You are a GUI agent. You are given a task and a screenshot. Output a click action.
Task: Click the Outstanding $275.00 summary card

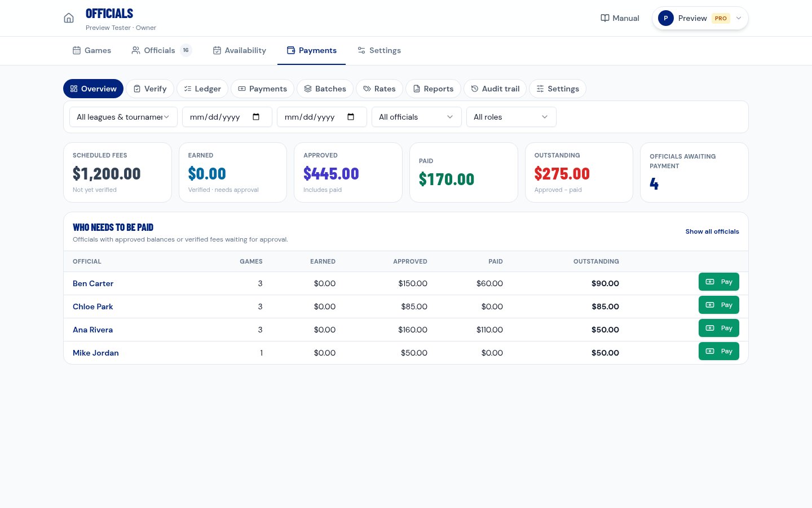[579, 172]
